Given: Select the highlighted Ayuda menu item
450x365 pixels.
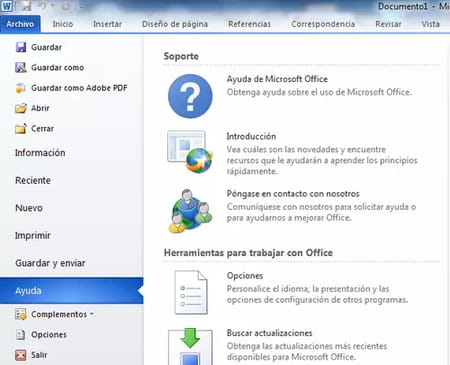Looking at the screenshot, I should 72,291.
